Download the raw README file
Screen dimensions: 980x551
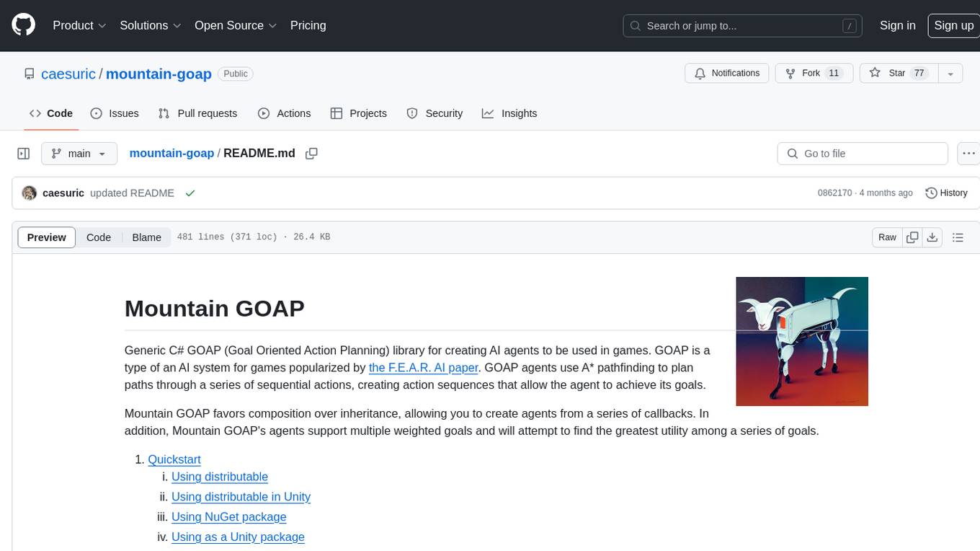coord(932,237)
